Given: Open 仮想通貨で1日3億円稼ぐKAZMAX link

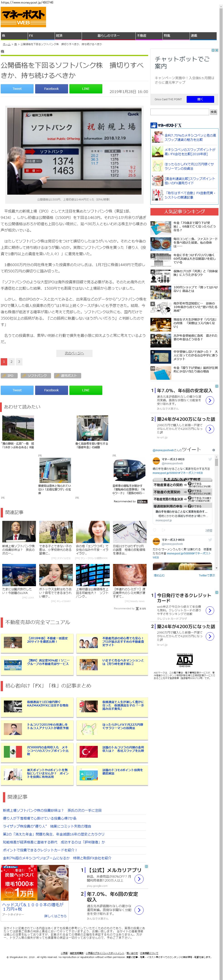Looking at the screenshot, I should tap(48, 704).
